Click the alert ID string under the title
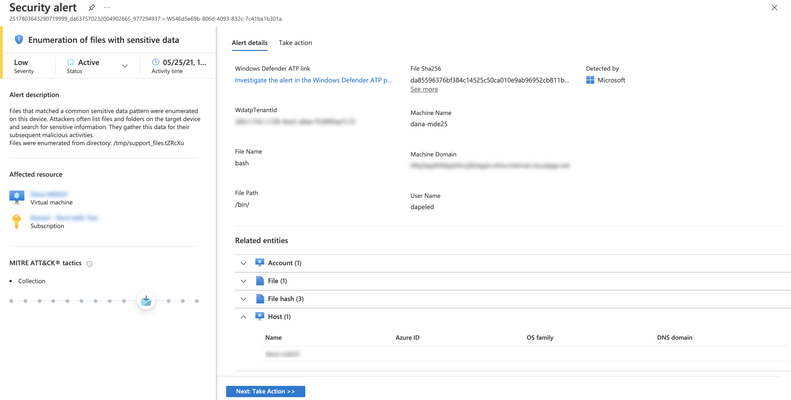Screen dimensions: 791x400 [x=145, y=19]
